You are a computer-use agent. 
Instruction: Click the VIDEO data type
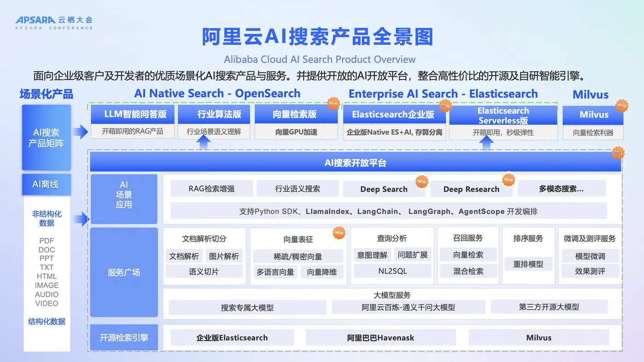46,303
